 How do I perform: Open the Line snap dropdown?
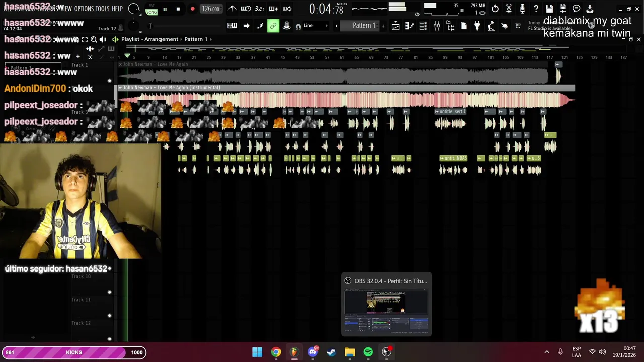pos(315,26)
